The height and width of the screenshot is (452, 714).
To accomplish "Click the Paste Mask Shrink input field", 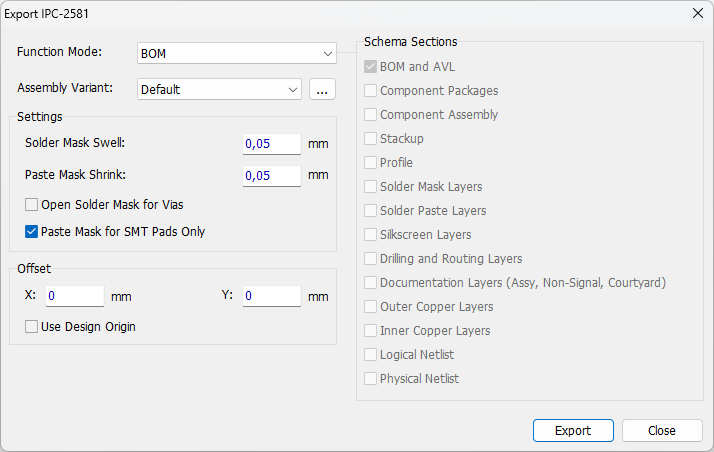I will click(271, 176).
